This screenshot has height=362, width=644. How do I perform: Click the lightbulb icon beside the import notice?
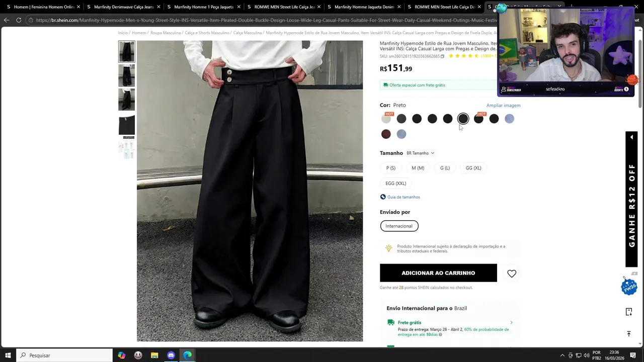[x=388, y=248]
